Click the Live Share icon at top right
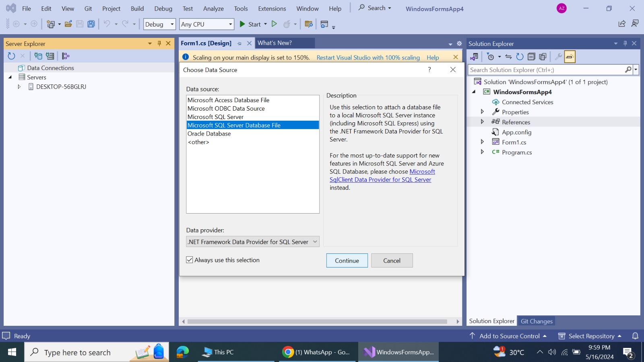The image size is (644, 362). (x=622, y=24)
